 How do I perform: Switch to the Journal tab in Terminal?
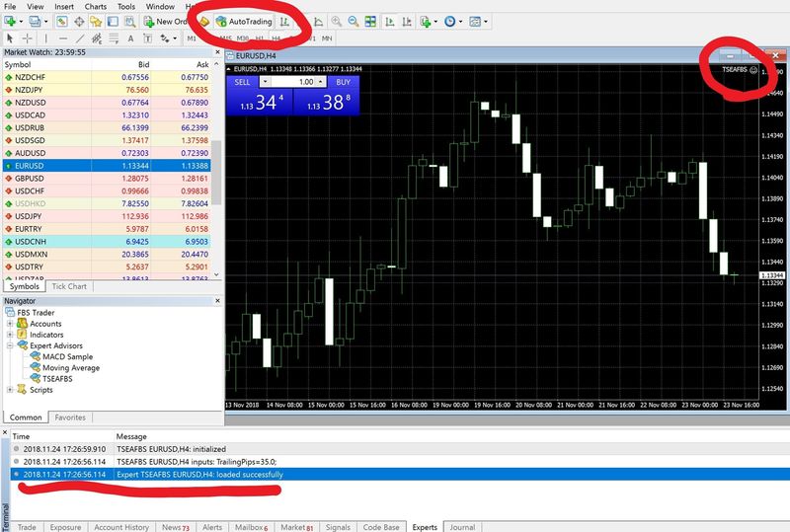tap(460, 527)
